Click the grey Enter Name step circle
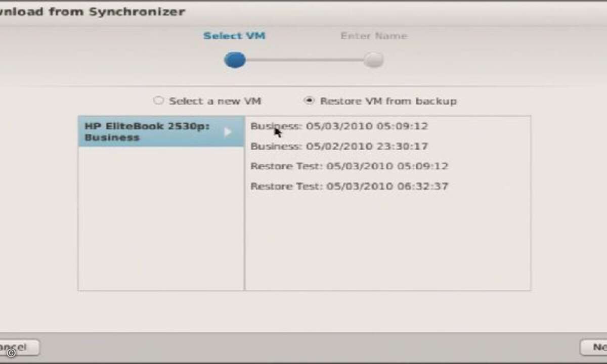 [374, 60]
